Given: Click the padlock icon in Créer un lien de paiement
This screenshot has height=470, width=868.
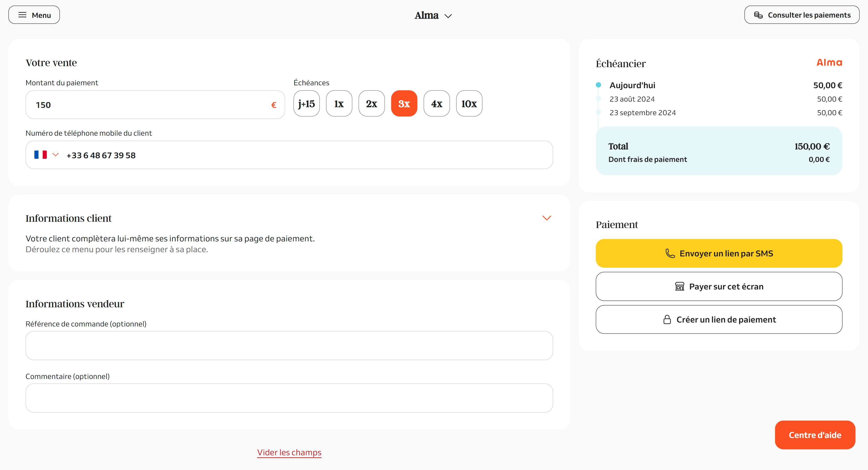Looking at the screenshot, I should point(668,319).
